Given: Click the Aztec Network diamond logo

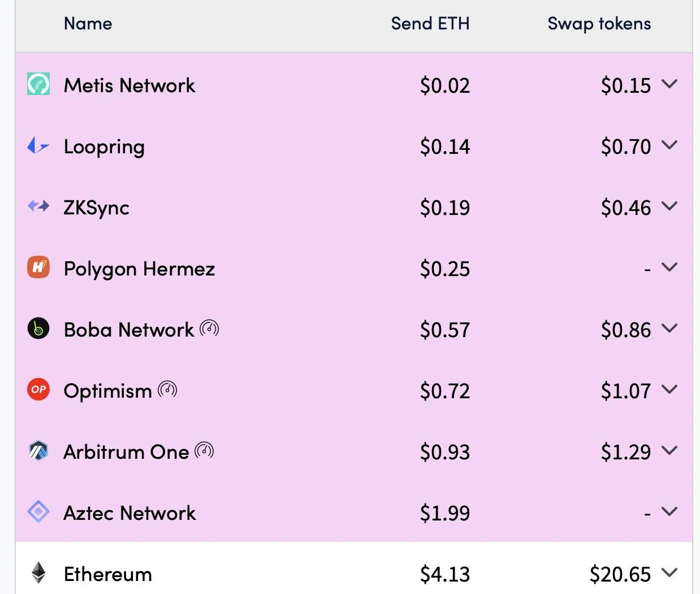Looking at the screenshot, I should (38, 512).
